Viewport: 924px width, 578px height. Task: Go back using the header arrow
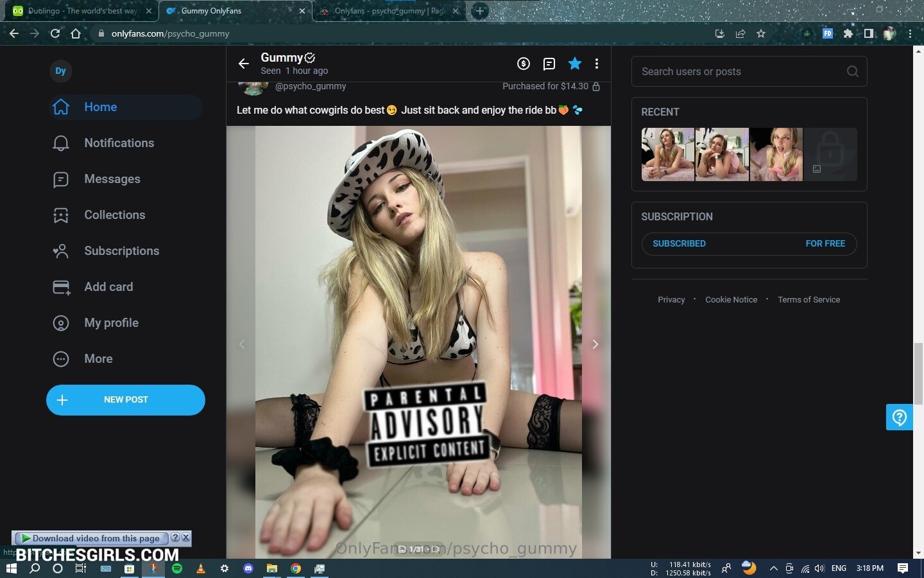pos(243,64)
